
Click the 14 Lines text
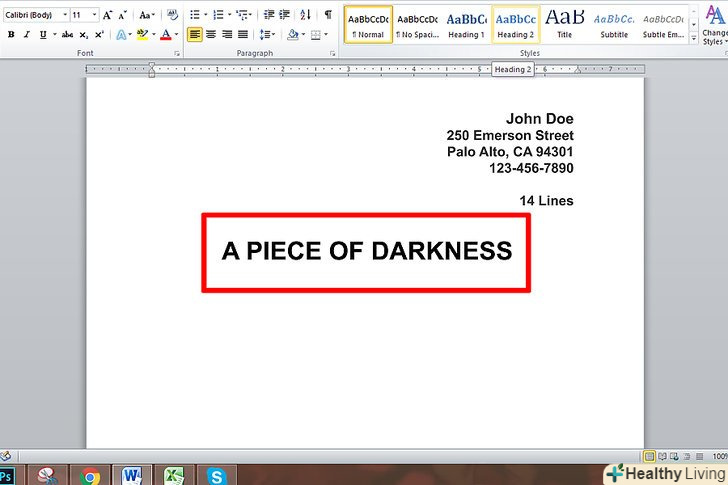pos(546,201)
